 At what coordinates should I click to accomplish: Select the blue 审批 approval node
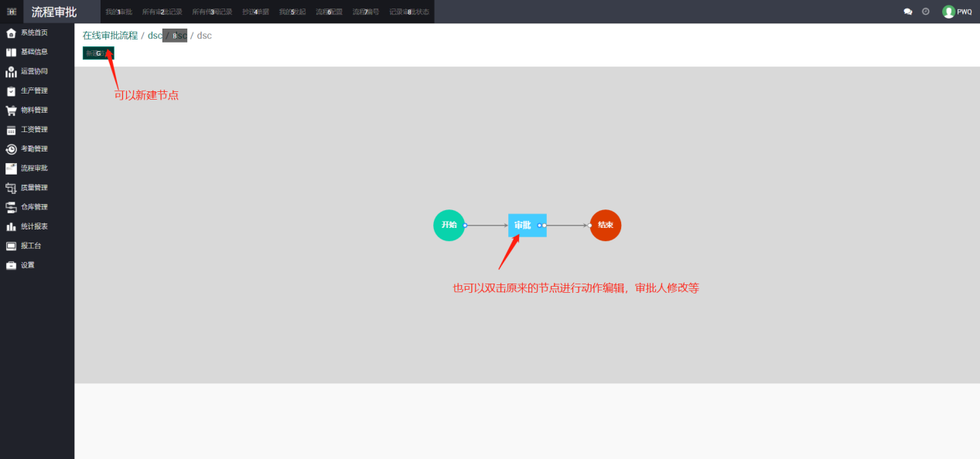pos(524,225)
